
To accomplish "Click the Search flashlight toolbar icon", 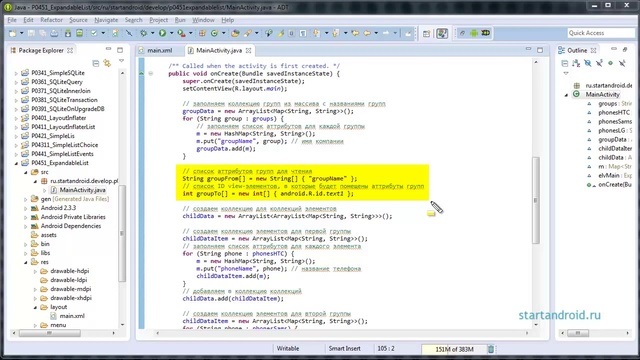I will 247,33.
